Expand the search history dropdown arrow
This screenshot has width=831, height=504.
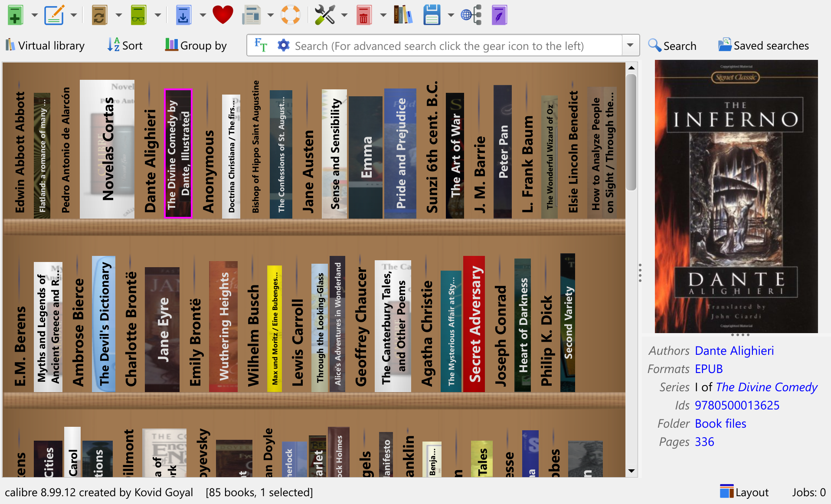coord(630,45)
